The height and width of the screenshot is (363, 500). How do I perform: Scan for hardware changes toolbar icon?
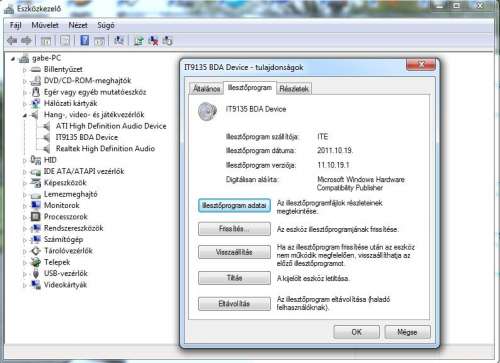point(119,41)
